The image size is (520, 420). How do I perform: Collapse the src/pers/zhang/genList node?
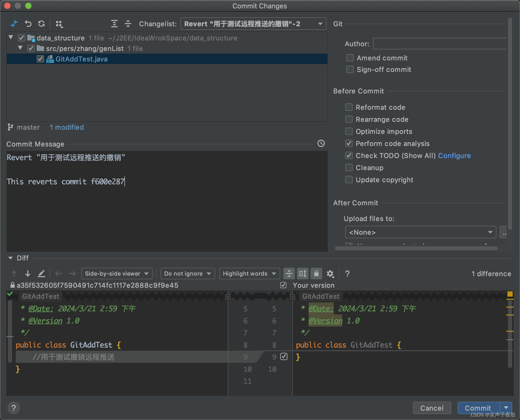(x=20, y=48)
